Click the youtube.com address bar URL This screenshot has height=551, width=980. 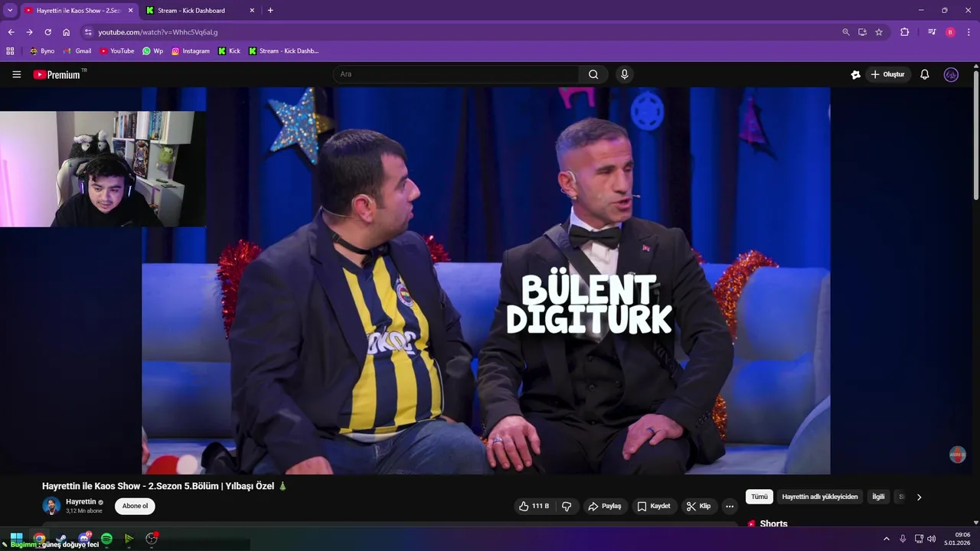(158, 32)
